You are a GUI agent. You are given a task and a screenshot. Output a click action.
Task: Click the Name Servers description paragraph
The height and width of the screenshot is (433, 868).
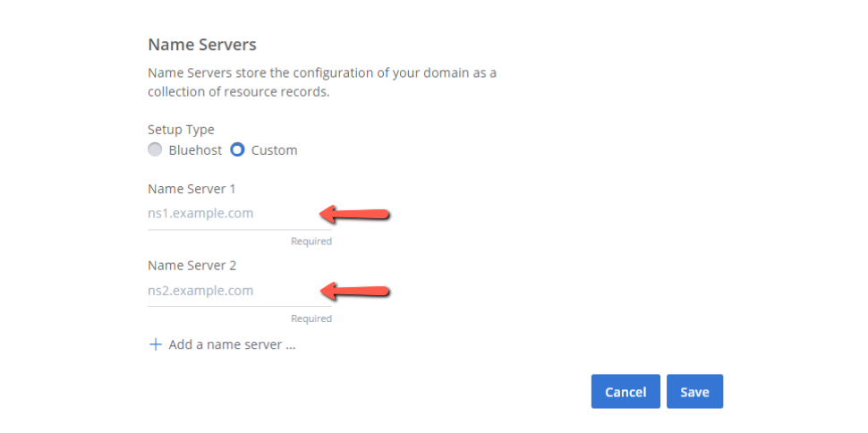(x=321, y=82)
